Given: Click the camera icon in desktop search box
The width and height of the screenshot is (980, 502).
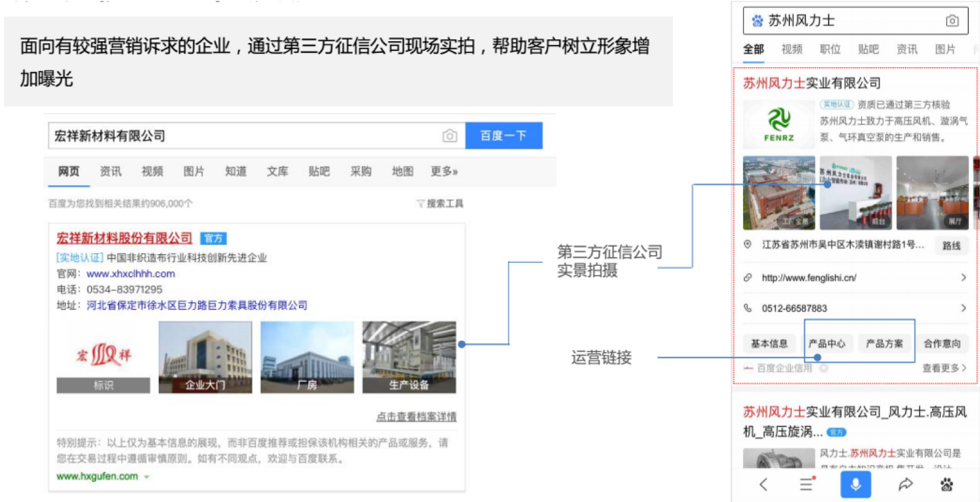Looking at the screenshot, I should pyautogui.click(x=450, y=136).
